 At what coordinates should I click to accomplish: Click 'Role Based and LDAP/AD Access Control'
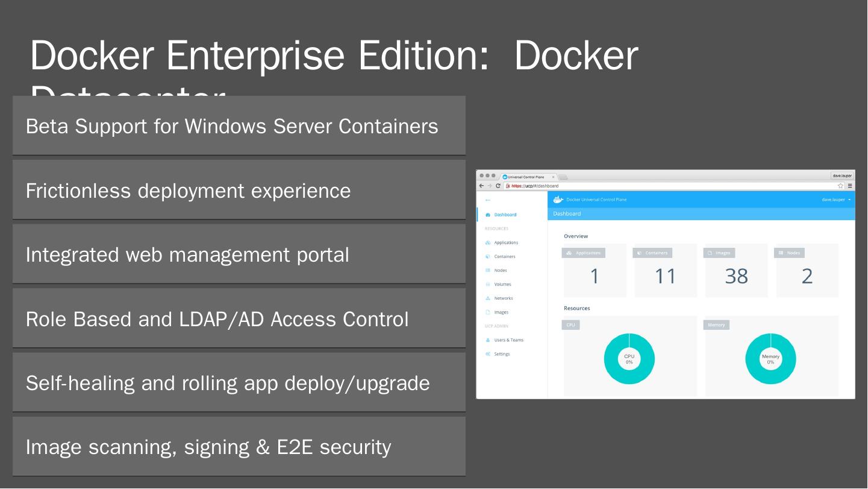pyautogui.click(x=239, y=318)
